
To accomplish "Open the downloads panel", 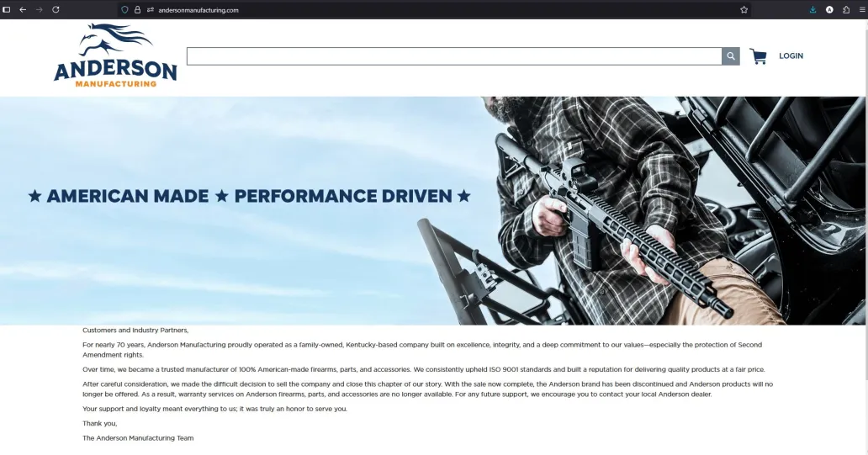I will coord(812,9).
